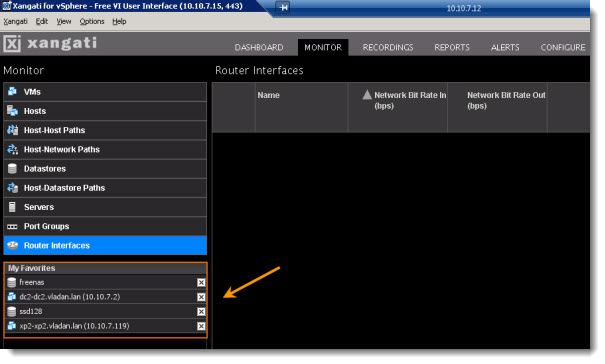Open the View menu

[64, 22]
